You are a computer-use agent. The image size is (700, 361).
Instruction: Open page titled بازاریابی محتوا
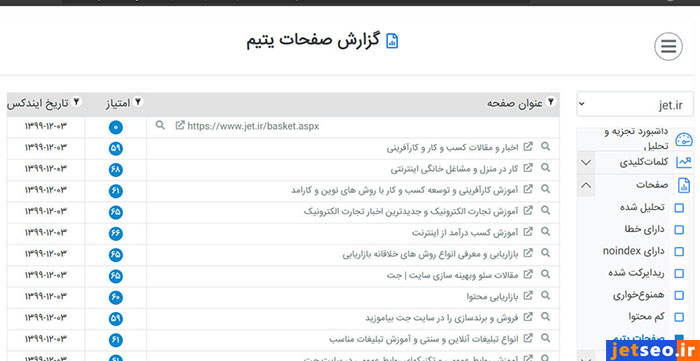click(492, 296)
